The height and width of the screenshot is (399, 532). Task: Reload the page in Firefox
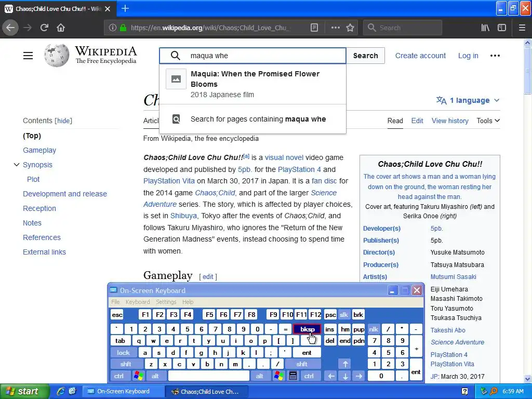[x=44, y=28]
